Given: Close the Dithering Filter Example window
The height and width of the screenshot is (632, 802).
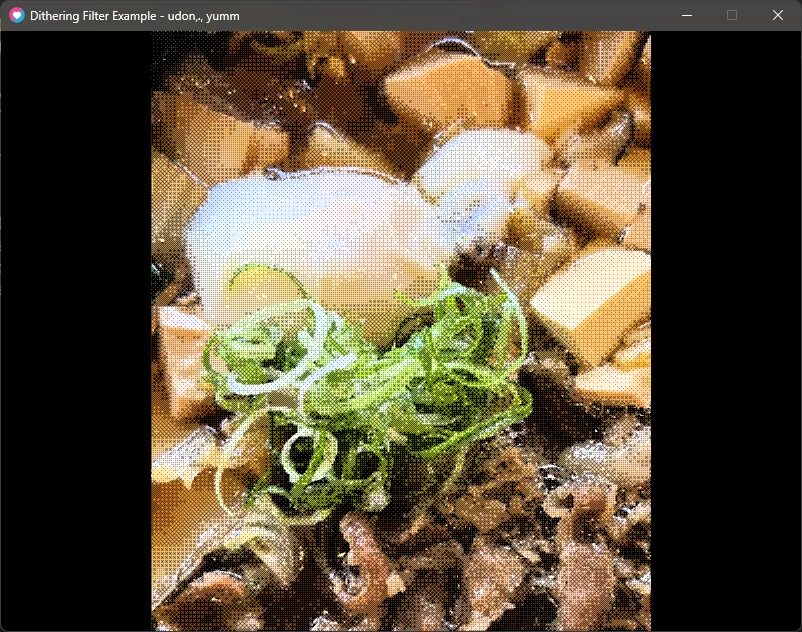Looking at the screenshot, I should 777,15.
